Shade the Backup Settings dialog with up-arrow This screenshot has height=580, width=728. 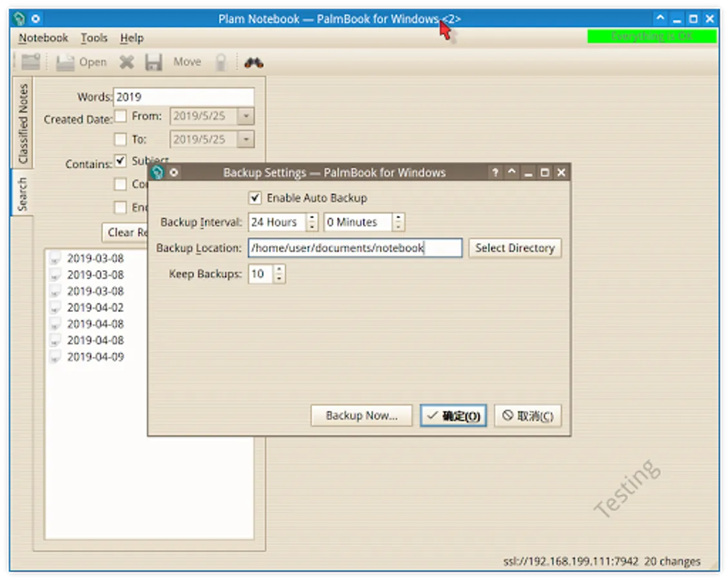(511, 172)
